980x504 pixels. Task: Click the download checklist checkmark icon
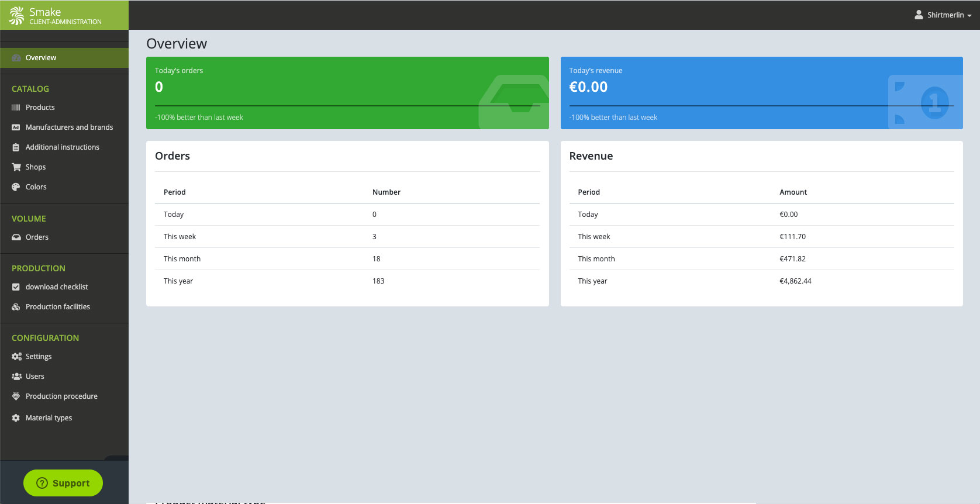tap(16, 287)
